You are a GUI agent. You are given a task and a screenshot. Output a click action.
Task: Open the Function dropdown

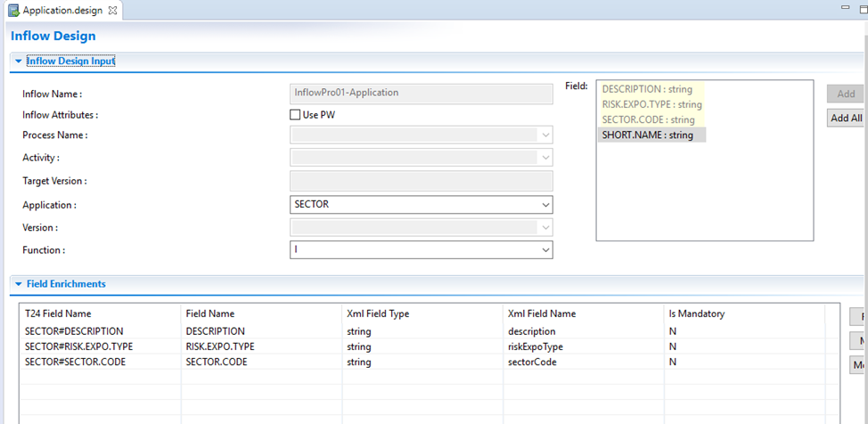(x=545, y=251)
